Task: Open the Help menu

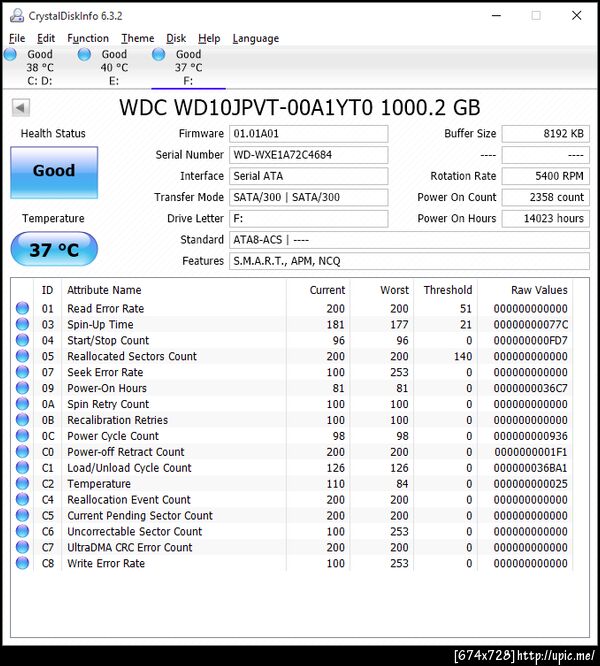Action: (x=209, y=39)
